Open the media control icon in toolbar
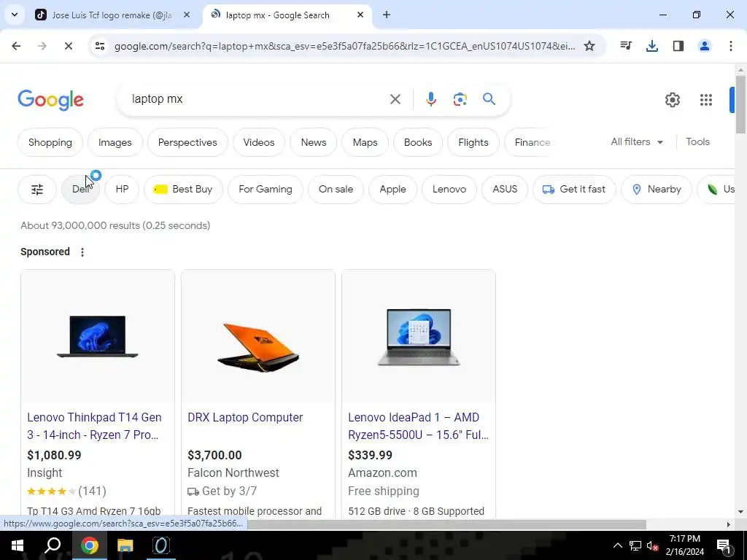Screen dimensions: 747x560 click(x=626, y=46)
